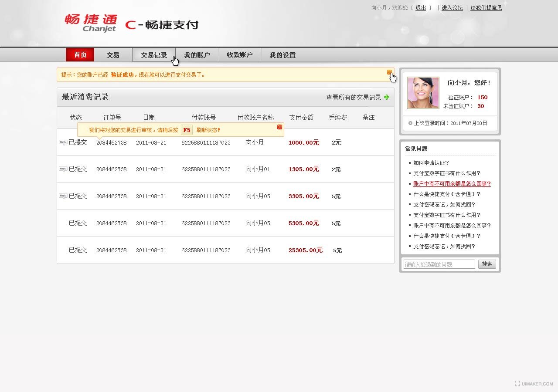Click payer name 向小月01
The height and width of the screenshot is (392, 558).
[258, 169]
